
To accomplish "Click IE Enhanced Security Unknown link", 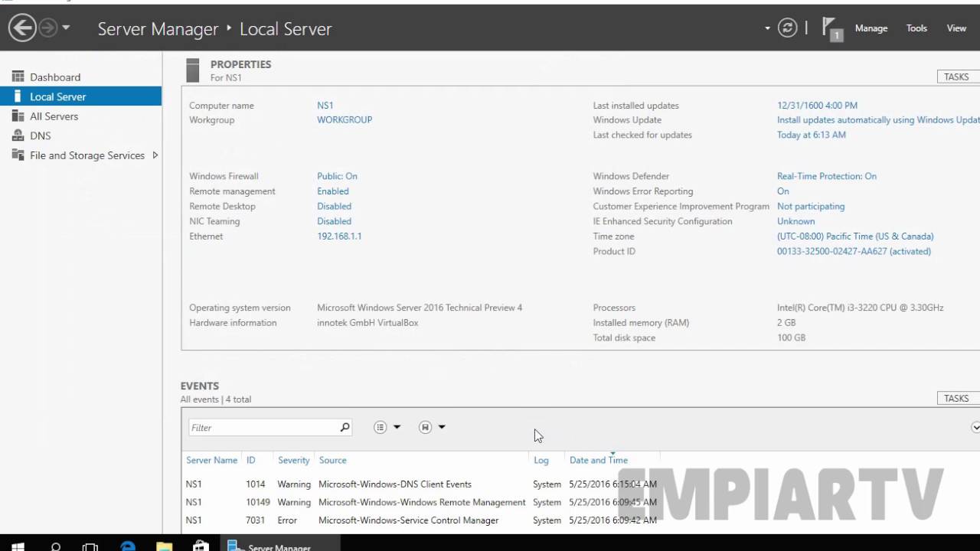I will click(795, 221).
